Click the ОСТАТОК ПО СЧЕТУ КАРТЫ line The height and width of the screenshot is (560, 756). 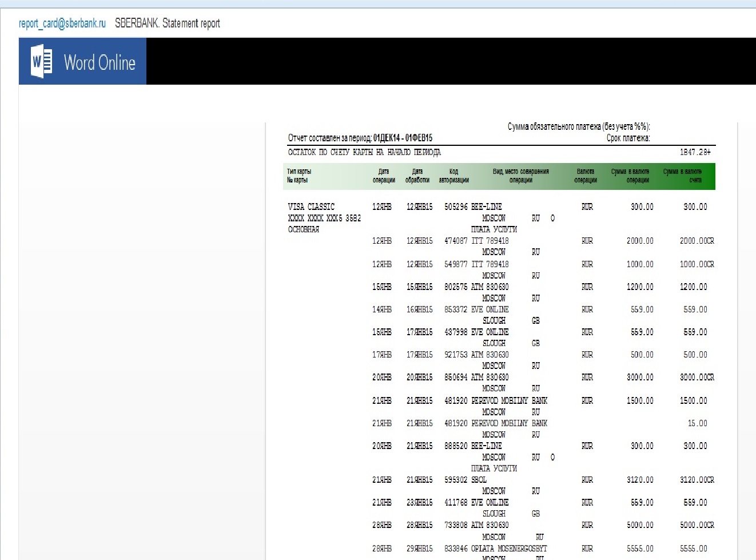(x=364, y=152)
